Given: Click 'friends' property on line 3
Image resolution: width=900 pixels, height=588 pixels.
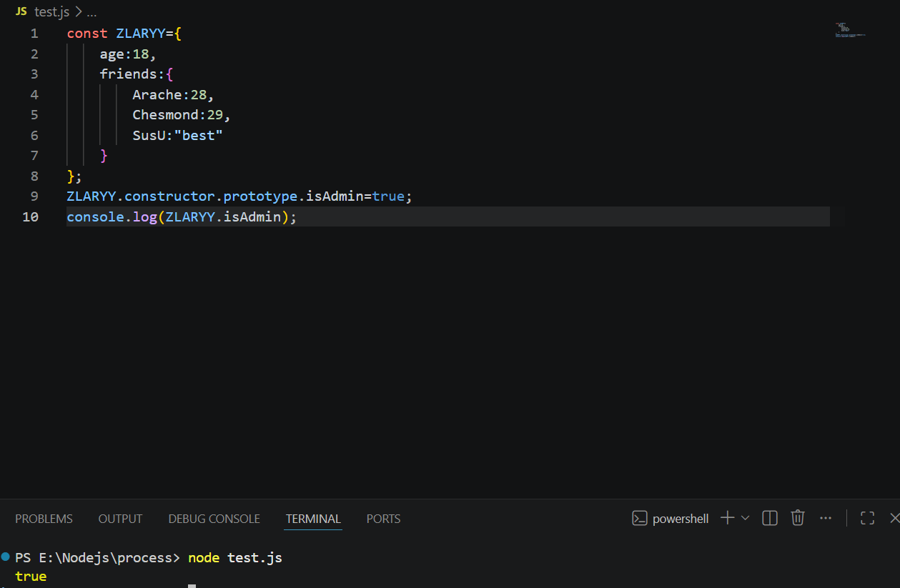Looking at the screenshot, I should pyautogui.click(x=129, y=74).
